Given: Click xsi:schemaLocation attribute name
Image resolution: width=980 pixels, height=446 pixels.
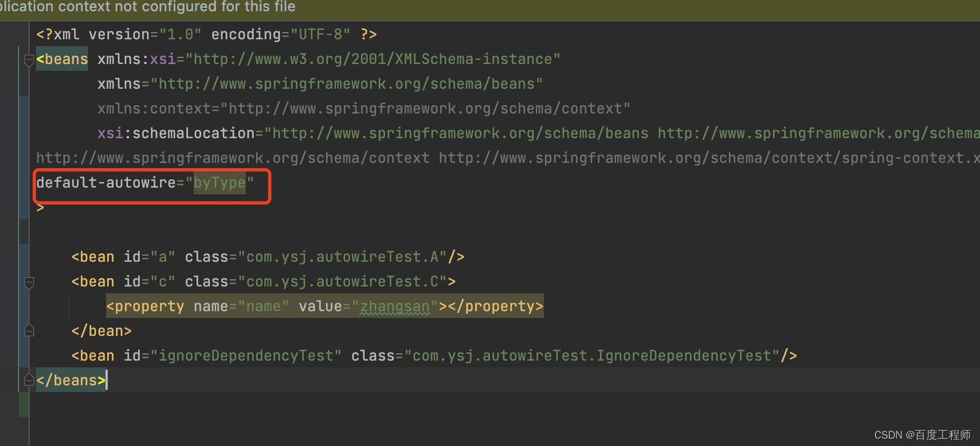Looking at the screenshot, I should [176, 133].
